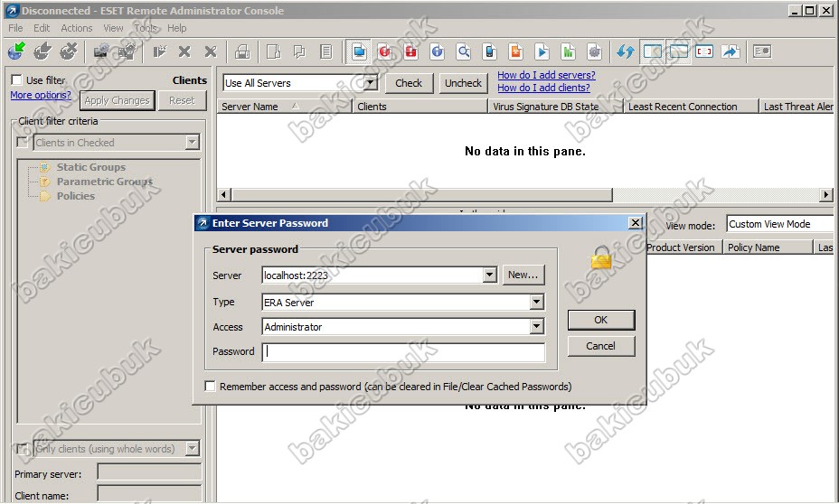This screenshot has width=839, height=504.
Task: Click the Check button
Action: (409, 83)
